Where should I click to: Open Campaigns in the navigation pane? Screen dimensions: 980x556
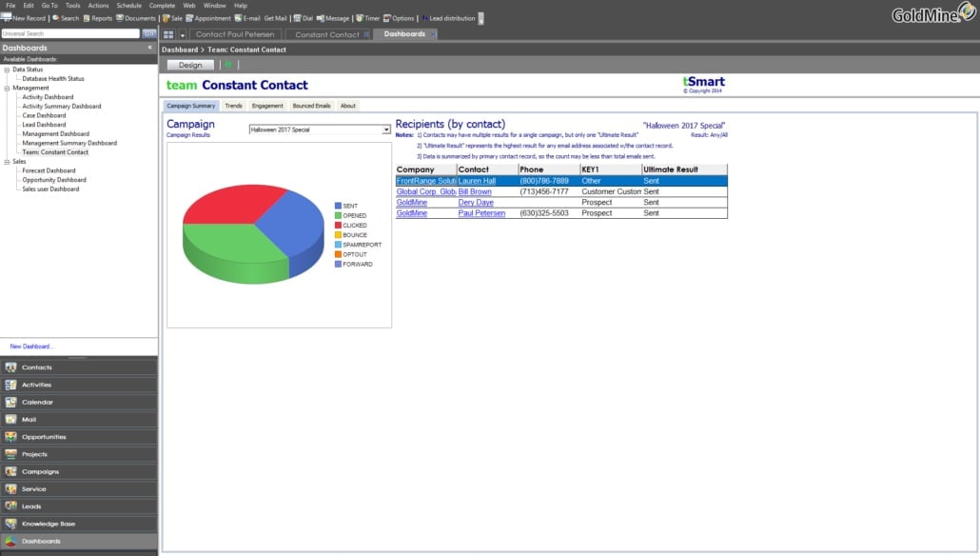[x=79, y=471]
